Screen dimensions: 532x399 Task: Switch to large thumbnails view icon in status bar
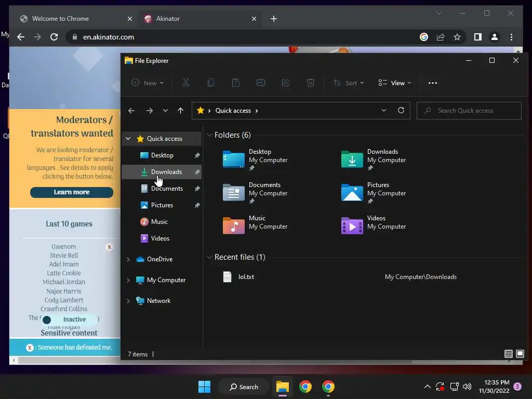pyautogui.click(x=520, y=354)
